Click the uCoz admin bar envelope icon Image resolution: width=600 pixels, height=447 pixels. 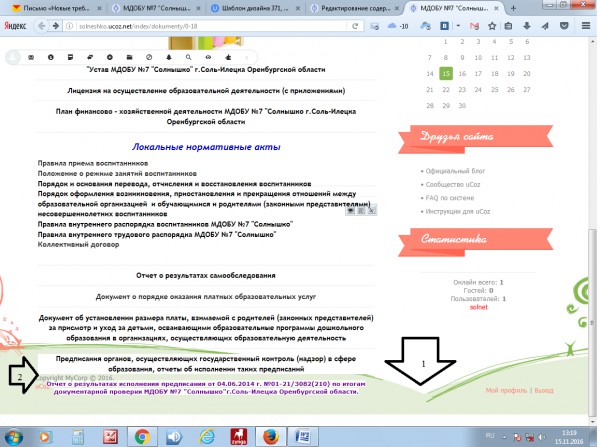click(31, 57)
